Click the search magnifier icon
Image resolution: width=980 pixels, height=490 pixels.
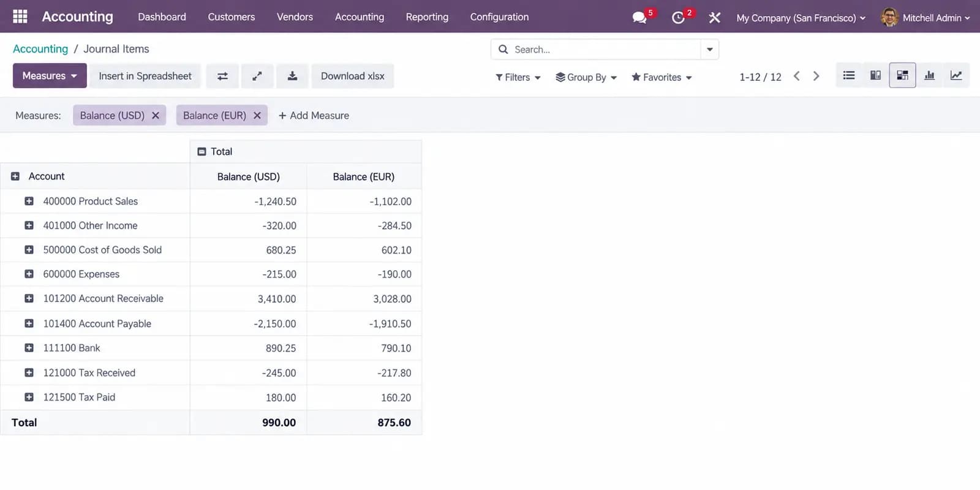click(x=503, y=49)
